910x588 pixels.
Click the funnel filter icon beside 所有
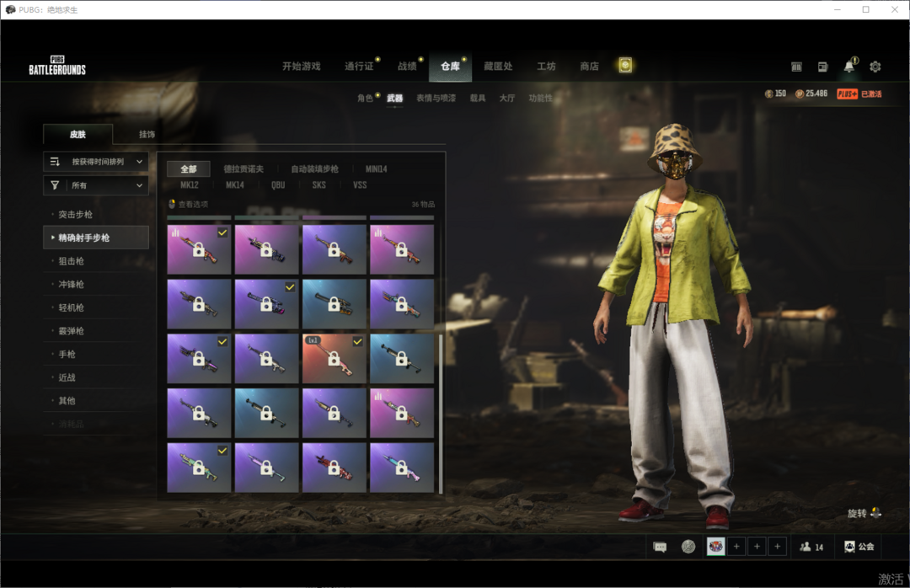point(55,185)
